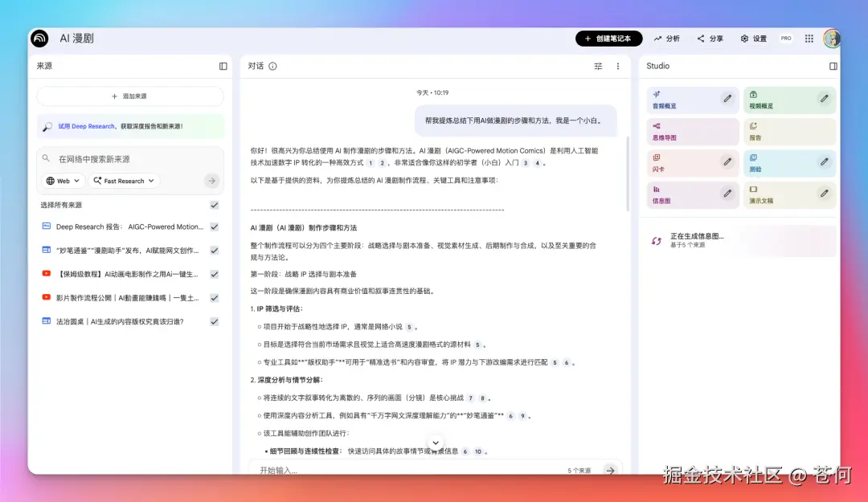Create an 音频概览 audio overview in Studio
The width and height of the screenshot is (868, 502).
click(683, 100)
